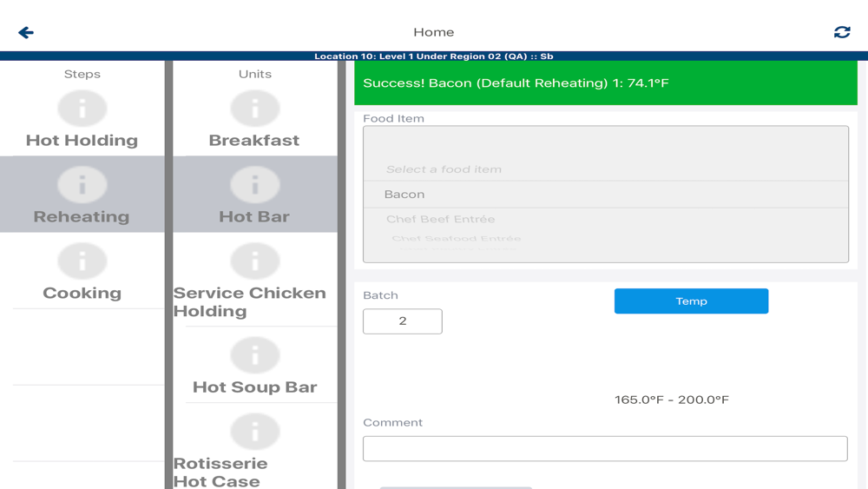The image size is (868, 489).
Task: Click the blue Temp button
Action: point(691,301)
